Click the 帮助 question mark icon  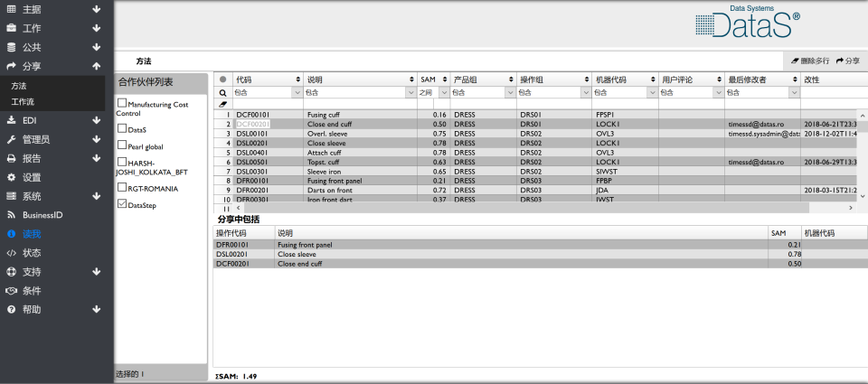tap(11, 309)
